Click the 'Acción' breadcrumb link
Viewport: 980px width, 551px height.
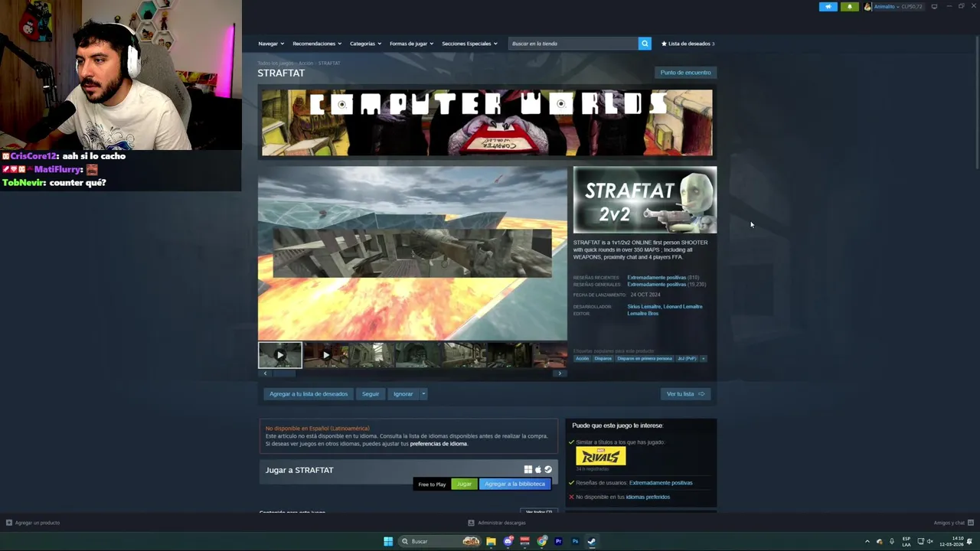305,63
